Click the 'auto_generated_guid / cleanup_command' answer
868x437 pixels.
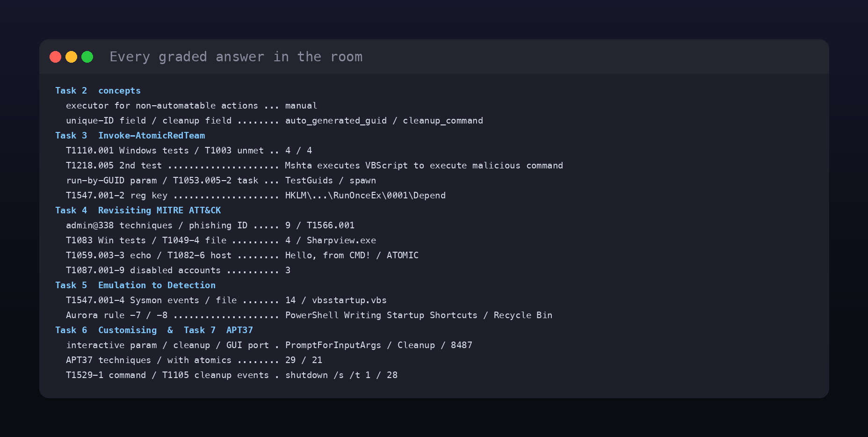[x=384, y=120]
